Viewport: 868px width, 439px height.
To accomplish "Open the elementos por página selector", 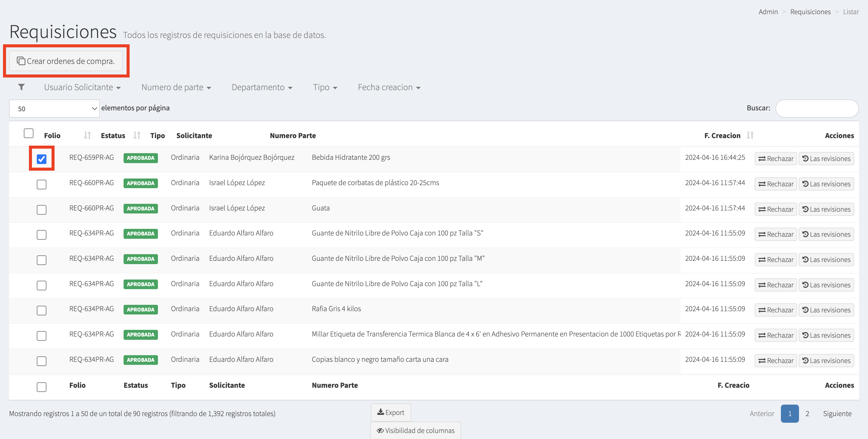I will (54, 109).
